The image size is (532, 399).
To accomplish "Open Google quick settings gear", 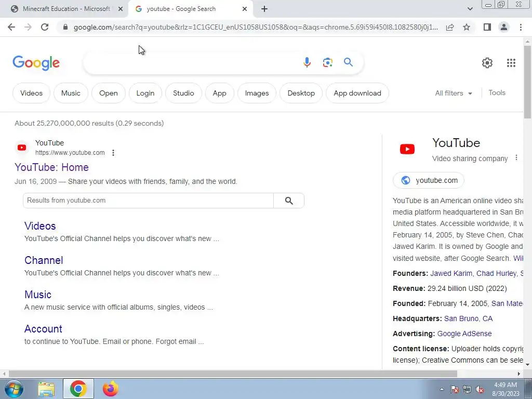I will coord(487,63).
